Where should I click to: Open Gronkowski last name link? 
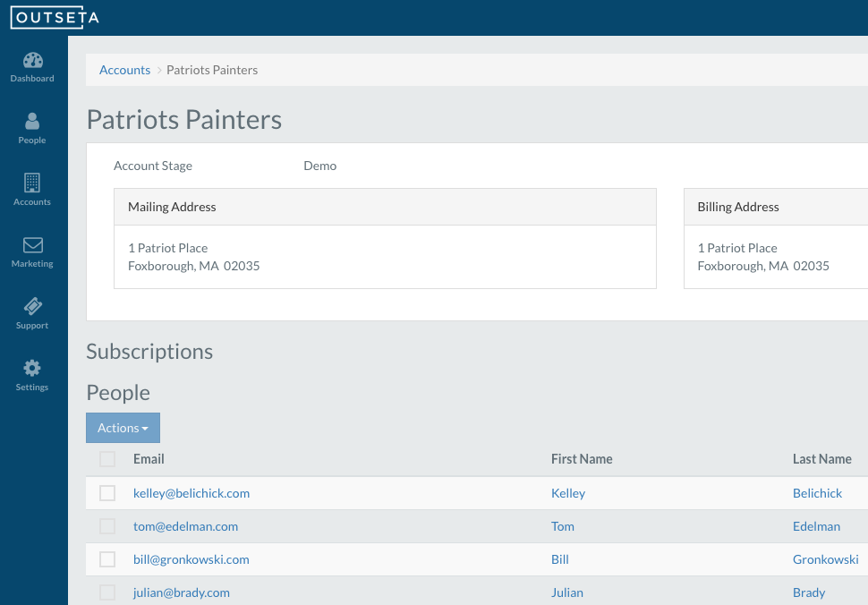click(x=825, y=559)
